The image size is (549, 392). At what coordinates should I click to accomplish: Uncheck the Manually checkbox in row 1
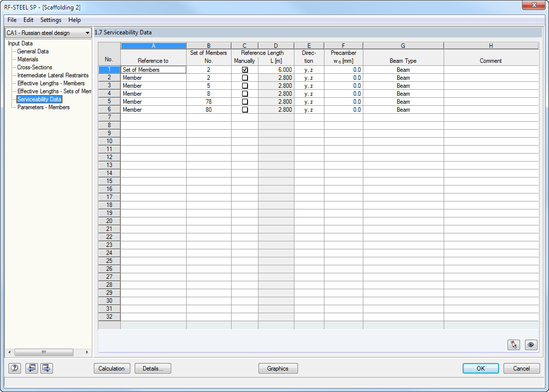pos(245,69)
